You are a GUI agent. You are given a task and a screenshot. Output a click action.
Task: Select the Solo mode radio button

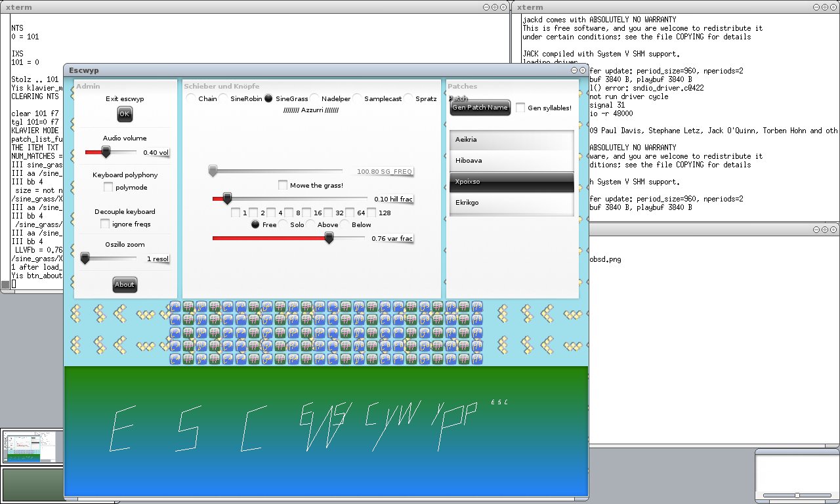coord(283,225)
